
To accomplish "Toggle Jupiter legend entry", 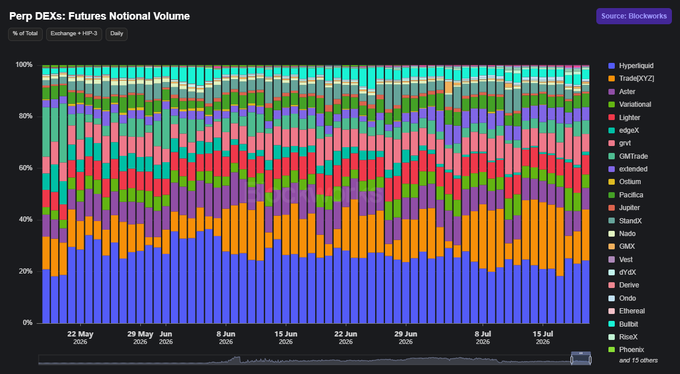I will pyautogui.click(x=624, y=208).
